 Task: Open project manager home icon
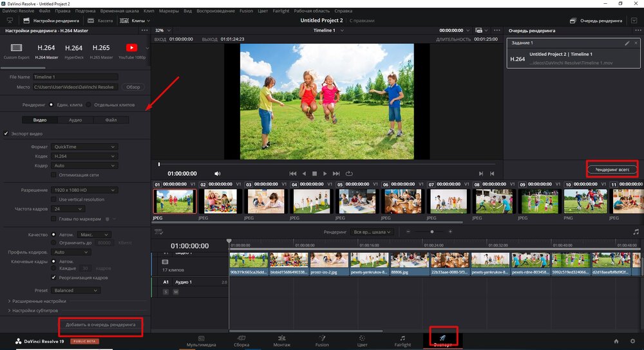616,341
